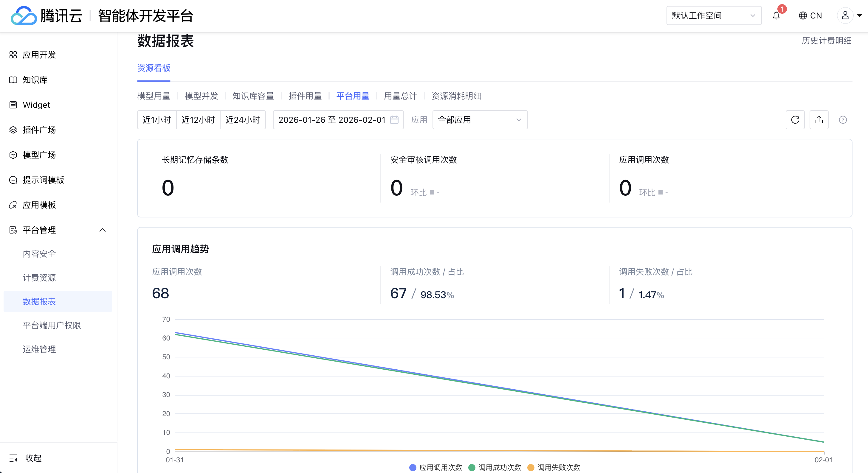Collapse the 平台管理 sidebar section
This screenshot has height=473, width=868.
103,230
